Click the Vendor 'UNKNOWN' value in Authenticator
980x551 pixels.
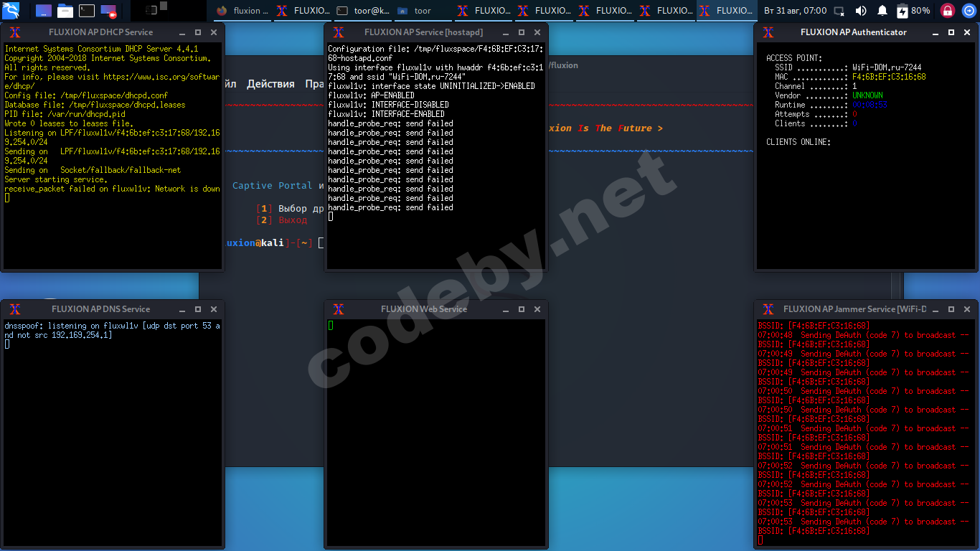(867, 95)
